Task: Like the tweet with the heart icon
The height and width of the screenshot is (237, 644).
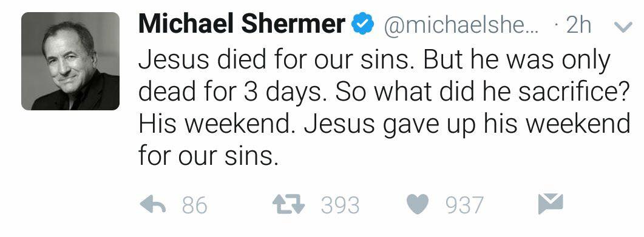Action: click(418, 204)
